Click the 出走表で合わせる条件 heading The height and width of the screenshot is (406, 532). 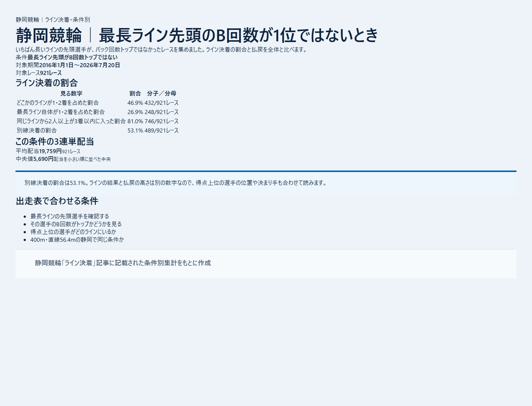point(57,201)
